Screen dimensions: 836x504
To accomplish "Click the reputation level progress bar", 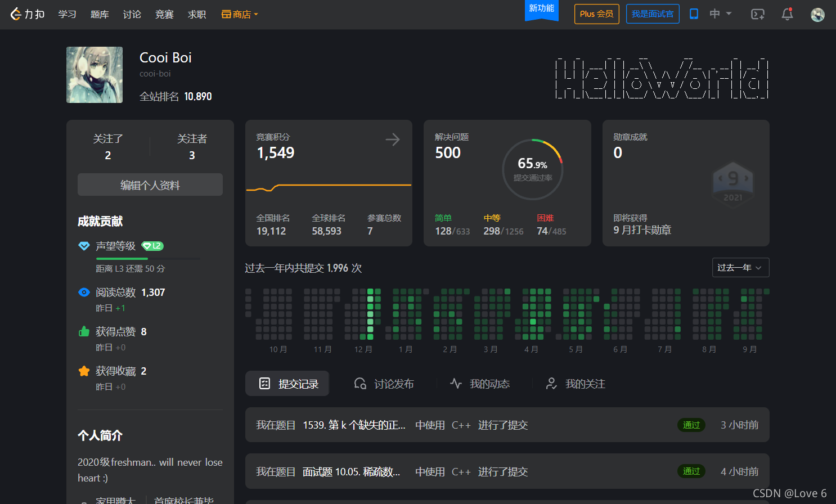I will pyautogui.click(x=148, y=259).
